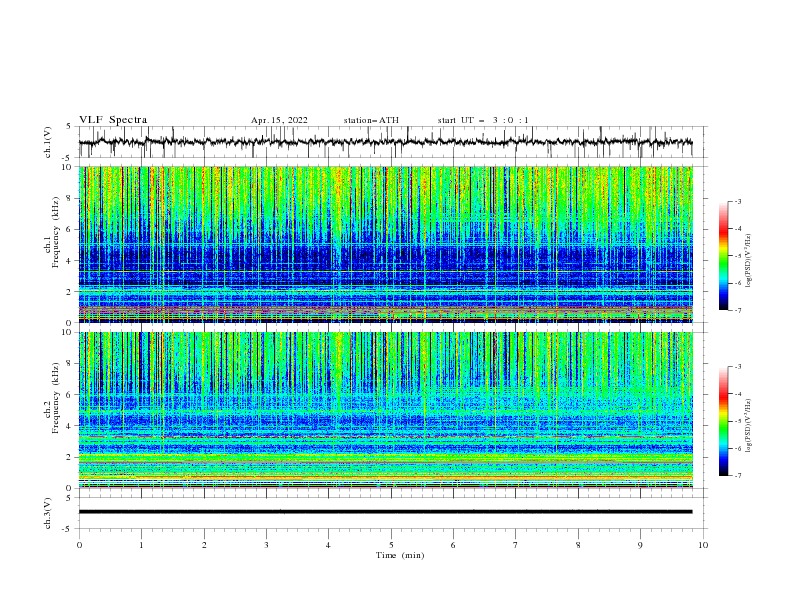
Task: Click the 'ch.1(V)' waveform axis label
Action: [48, 142]
